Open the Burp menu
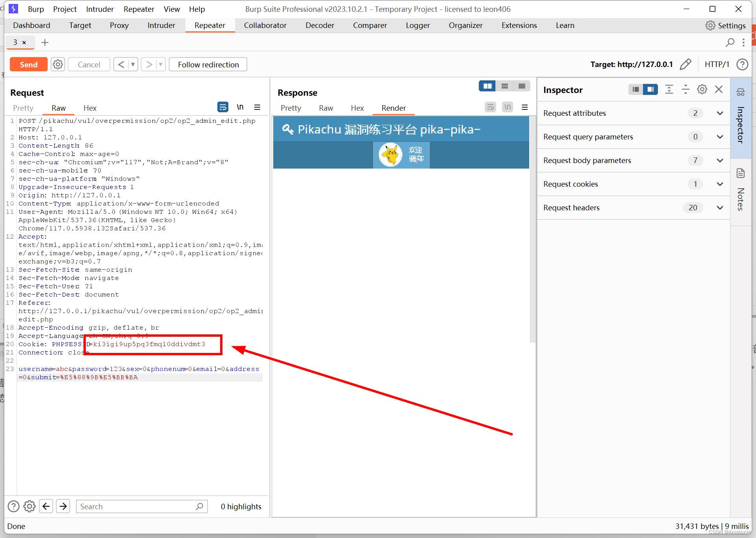 tap(36, 9)
